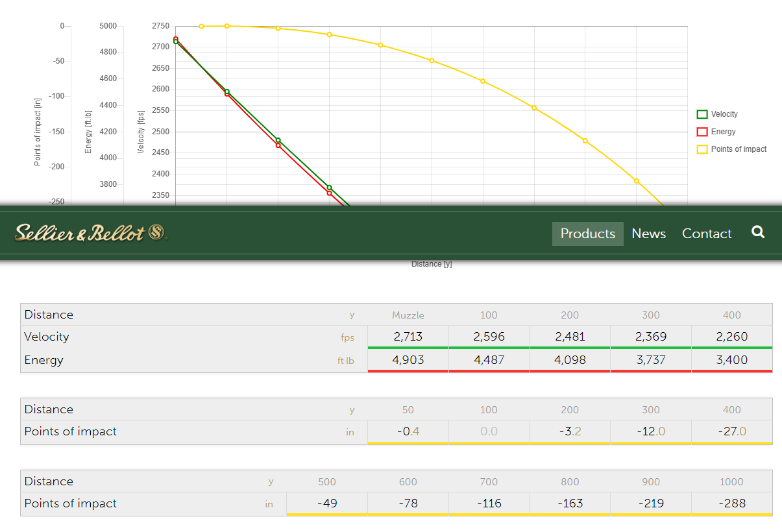Toggle the Points of impact legend swatch
This screenshot has width=782, height=532.
pyautogui.click(x=702, y=149)
